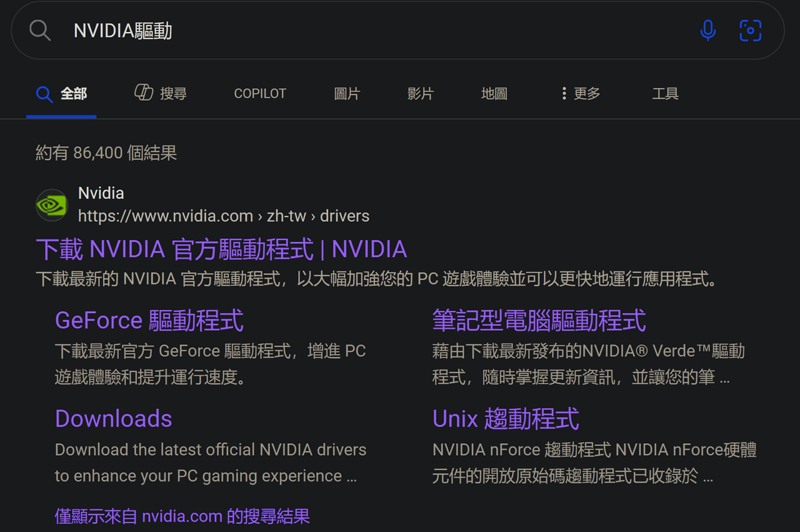Open the 地圖 tab

(x=494, y=94)
